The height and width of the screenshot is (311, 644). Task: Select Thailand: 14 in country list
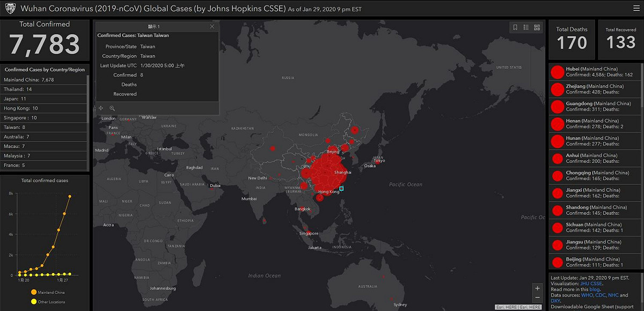click(44, 89)
